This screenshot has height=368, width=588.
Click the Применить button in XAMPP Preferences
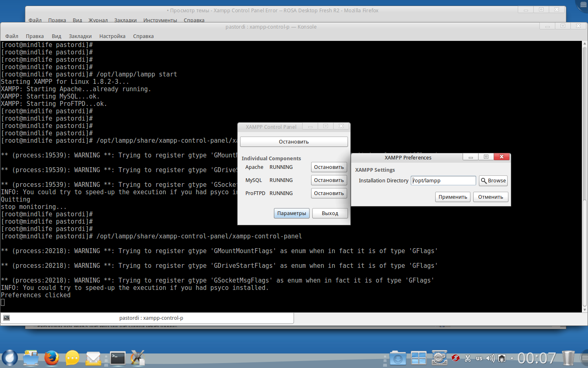coord(453,197)
